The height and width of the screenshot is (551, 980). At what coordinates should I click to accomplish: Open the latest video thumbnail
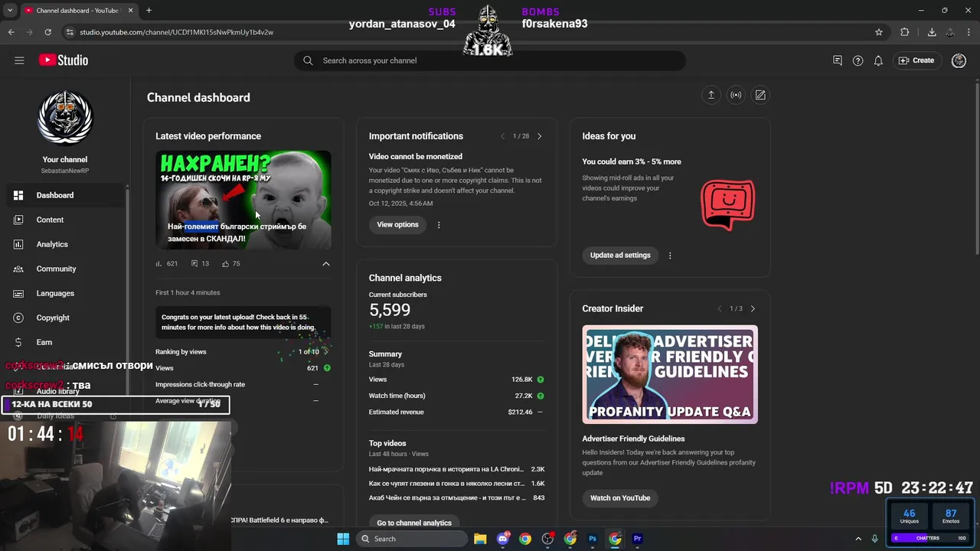pos(243,200)
